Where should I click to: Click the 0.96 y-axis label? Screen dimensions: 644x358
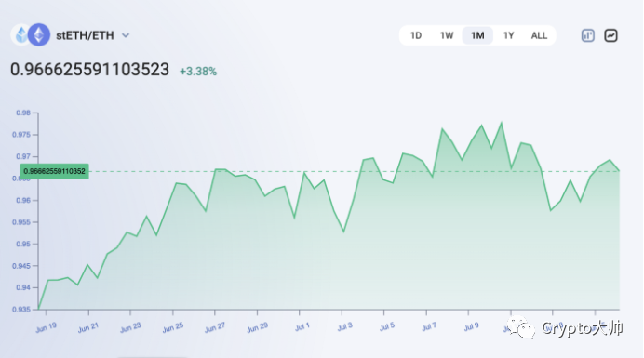tap(23, 200)
